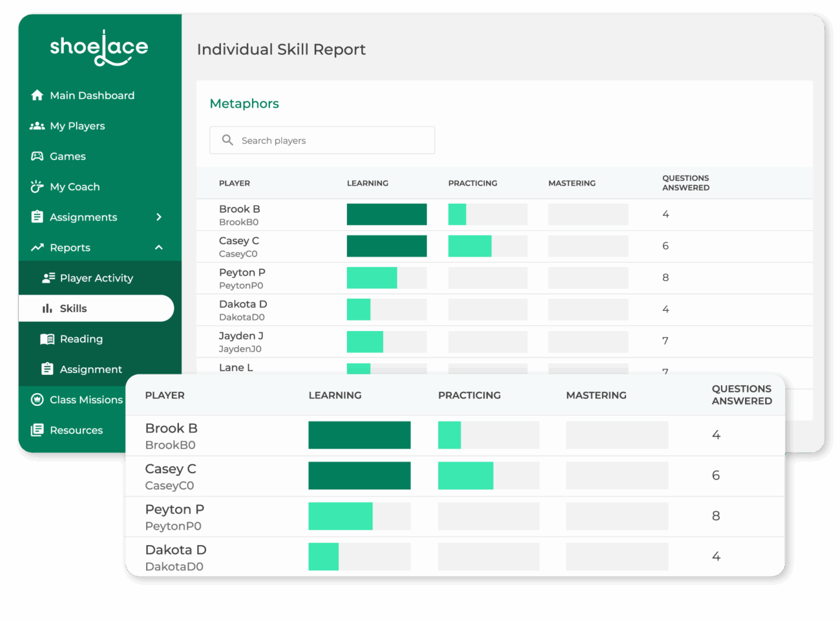The height and width of the screenshot is (620, 840).
Task: Click Peyton P's Learning progress bar
Action: 386,278
